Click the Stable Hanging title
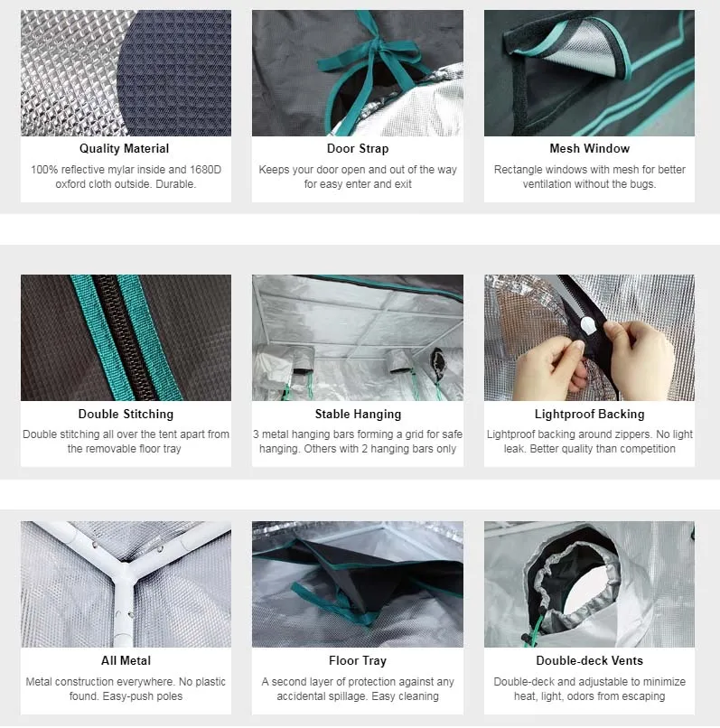The height and width of the screenshot is (728, 720). click(x=358, y=415)
